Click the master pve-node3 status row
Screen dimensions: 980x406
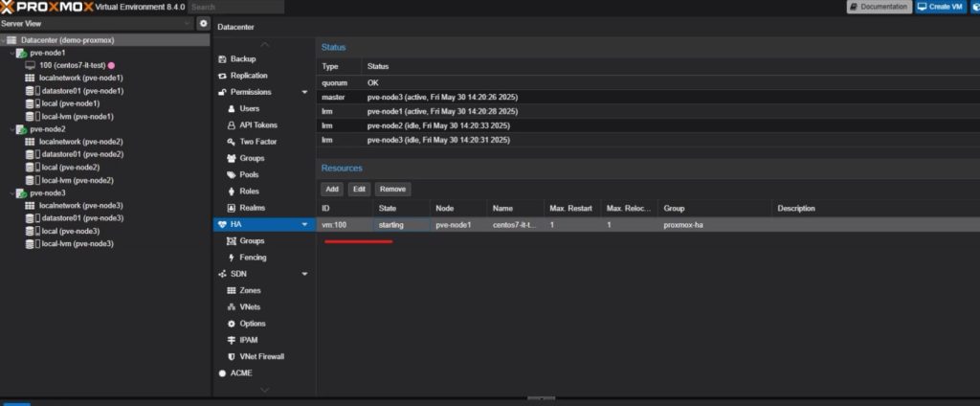(648, 98)
